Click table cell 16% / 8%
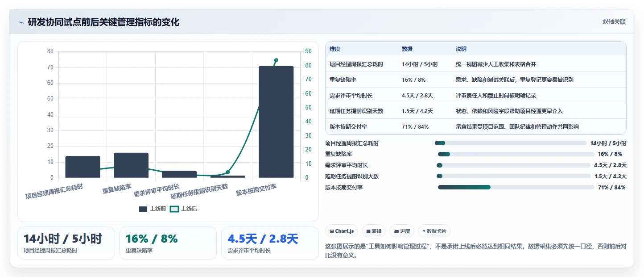 click(414, 80)
